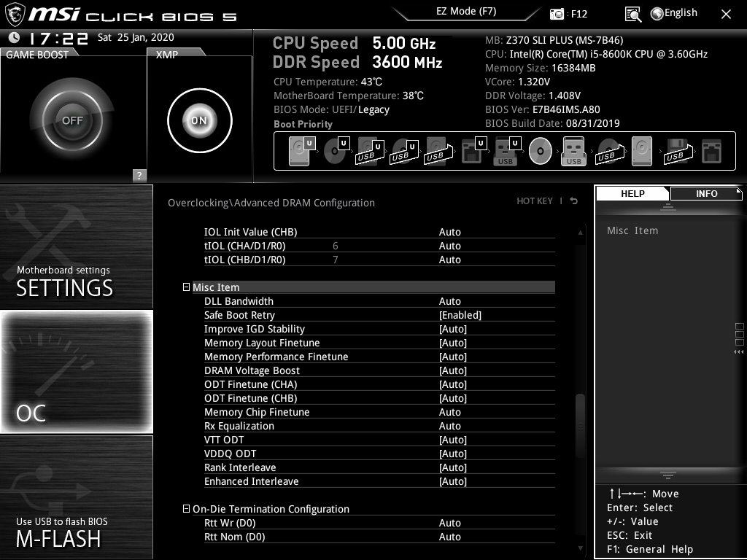Open Rank Interleave [Auto] dropdown
The image size is (747, 560).
coord(453,467)
